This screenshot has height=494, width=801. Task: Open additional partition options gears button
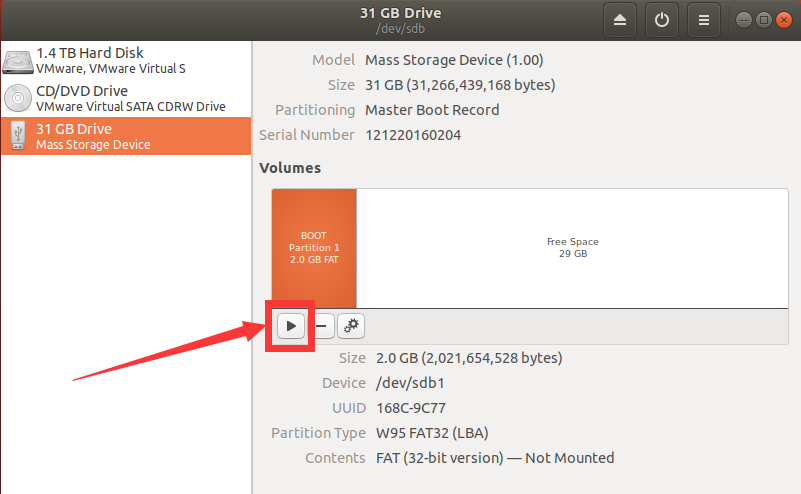tap(351, 326)
